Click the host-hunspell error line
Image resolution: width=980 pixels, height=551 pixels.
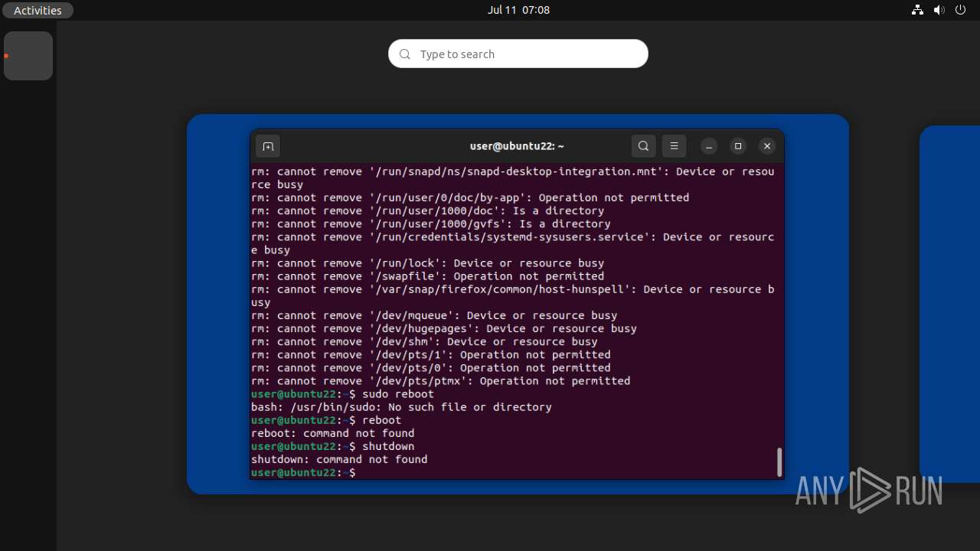click(x=513, y=295)
